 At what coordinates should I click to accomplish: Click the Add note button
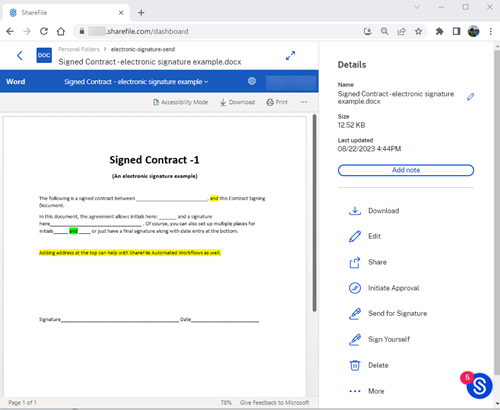(x=406, y=170)
